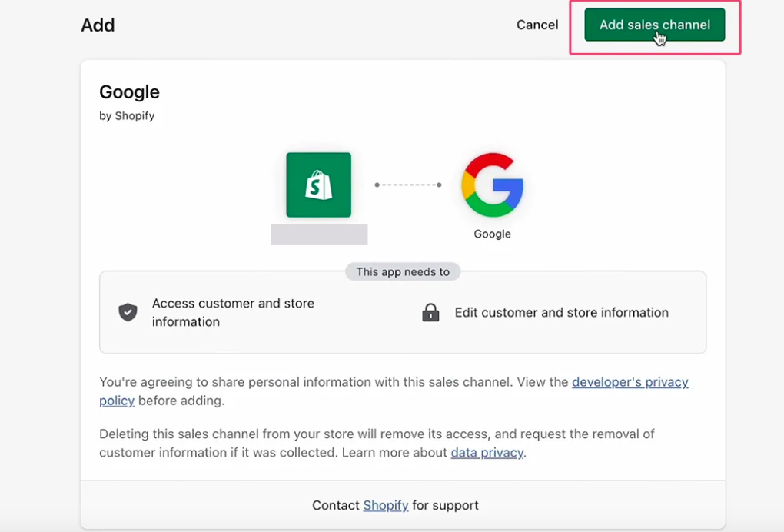
Task: Click Cancel to abort adding channel
Action: point(537,25)
